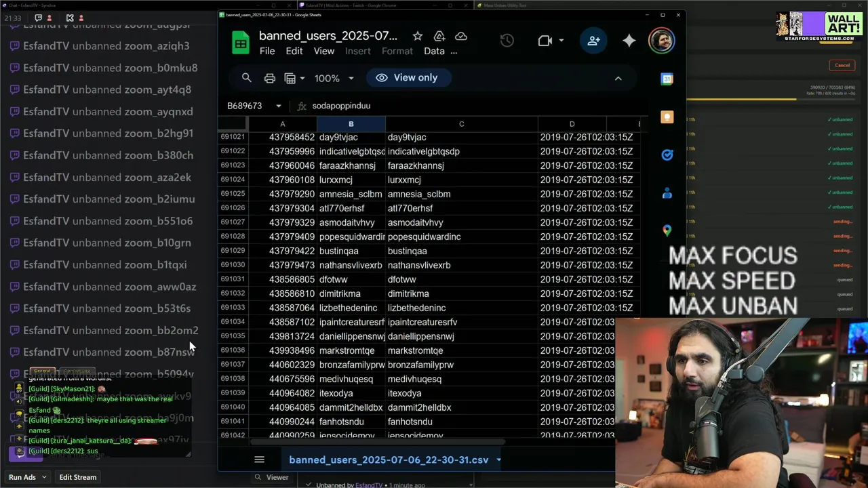Open Google Keep side panel icon
Viewport: 868px width, 488px height.
click(667, 117)
